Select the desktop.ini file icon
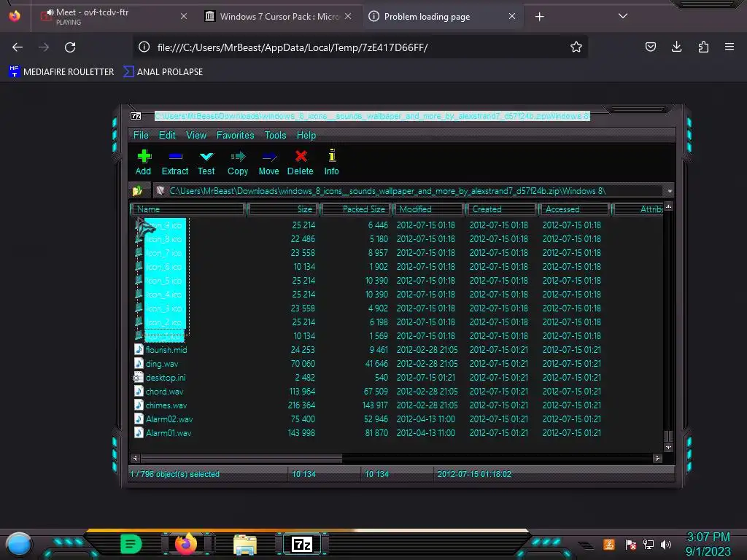747x560 pixels. pyautogui.click(x=139, y=377)
